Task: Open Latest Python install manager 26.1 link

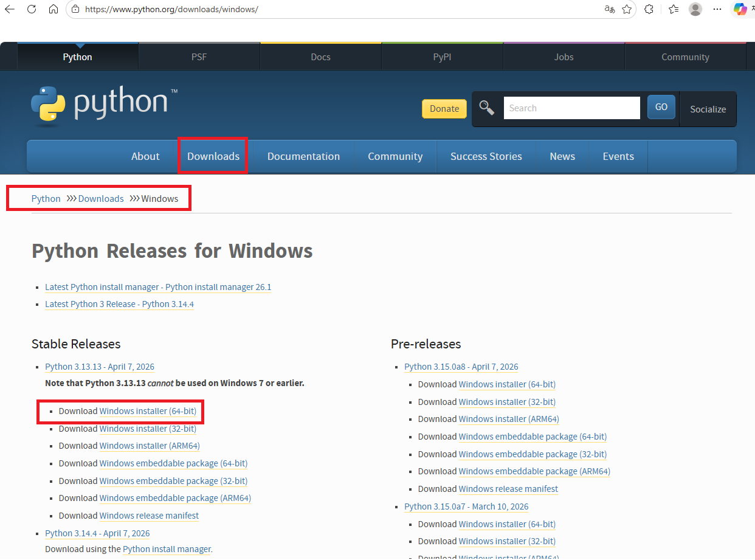Action: [x=158, y=287]
